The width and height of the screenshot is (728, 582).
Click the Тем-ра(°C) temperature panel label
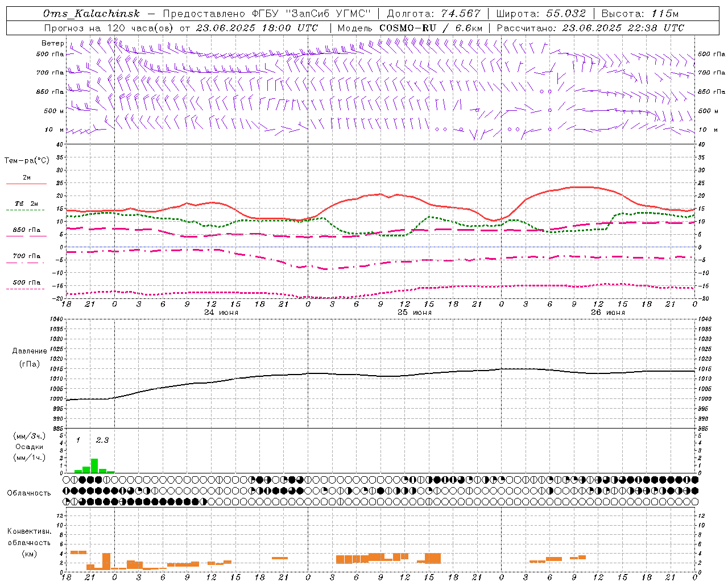click(27, 161)
